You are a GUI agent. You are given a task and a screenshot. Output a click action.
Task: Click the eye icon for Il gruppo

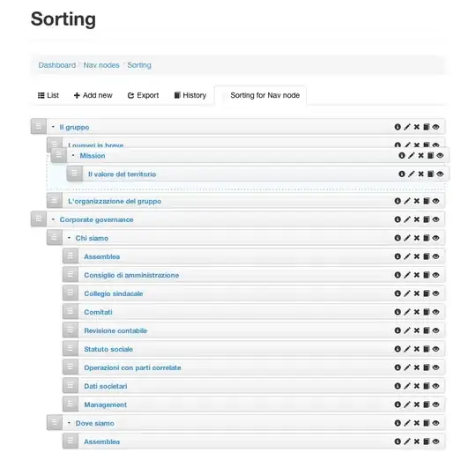(436, 127)
